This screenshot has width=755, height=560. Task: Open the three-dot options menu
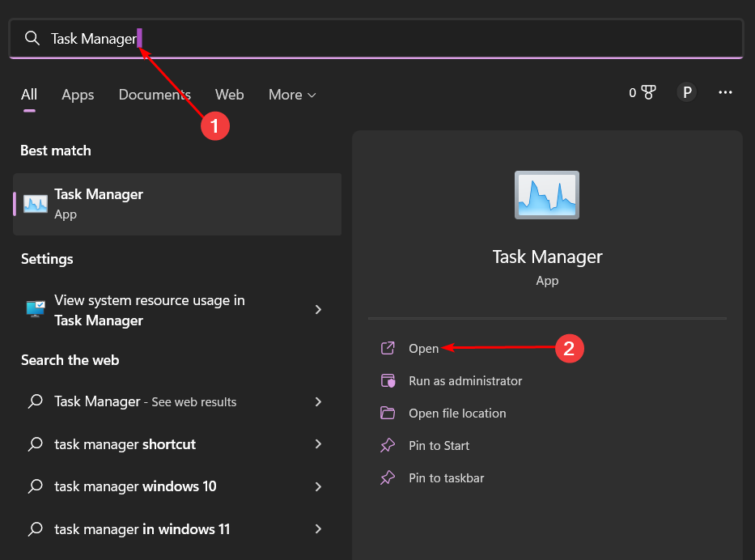tap(725, 92)
